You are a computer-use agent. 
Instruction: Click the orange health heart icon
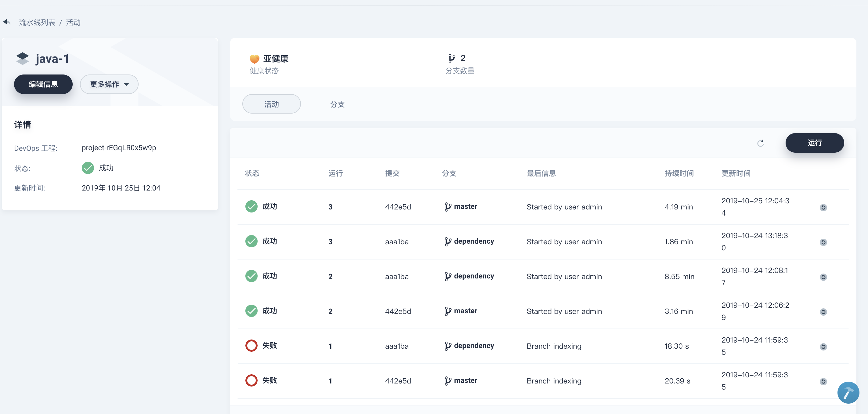click(255, 59)
